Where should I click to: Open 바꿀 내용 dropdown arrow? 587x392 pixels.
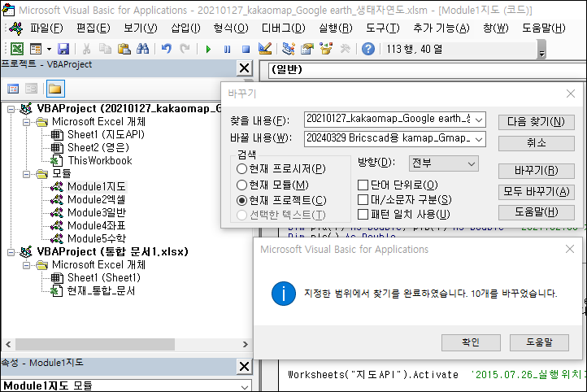(x=479, y=139)
